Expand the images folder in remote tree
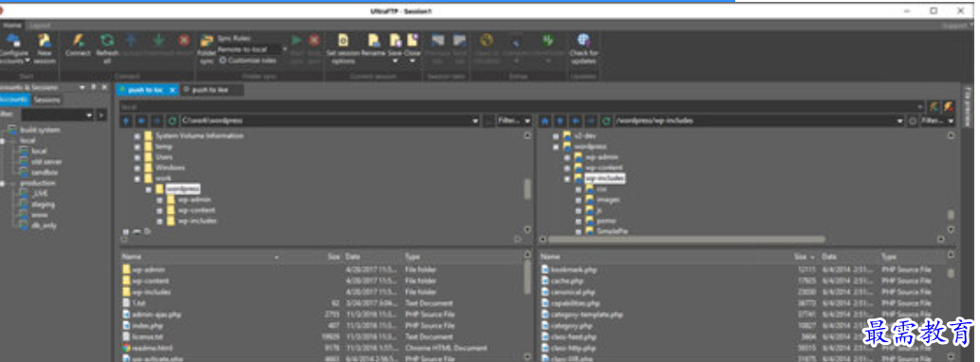This screenshot has width=980, height=362. (578, 200)
